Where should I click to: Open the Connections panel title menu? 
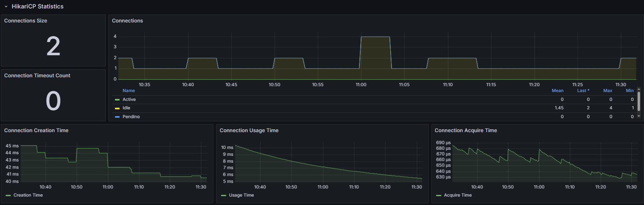point(127,21)
